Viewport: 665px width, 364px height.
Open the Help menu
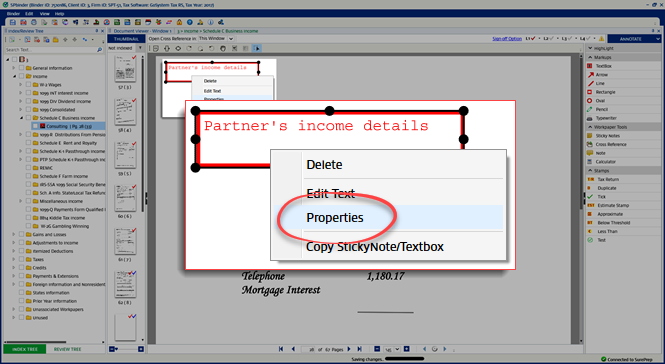(59, 14)
